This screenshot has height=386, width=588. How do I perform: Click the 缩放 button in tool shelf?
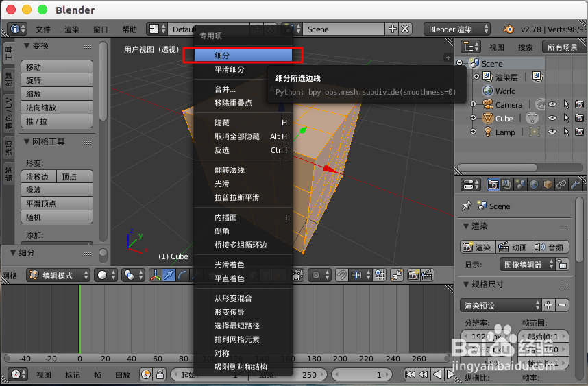click(57, 94)
